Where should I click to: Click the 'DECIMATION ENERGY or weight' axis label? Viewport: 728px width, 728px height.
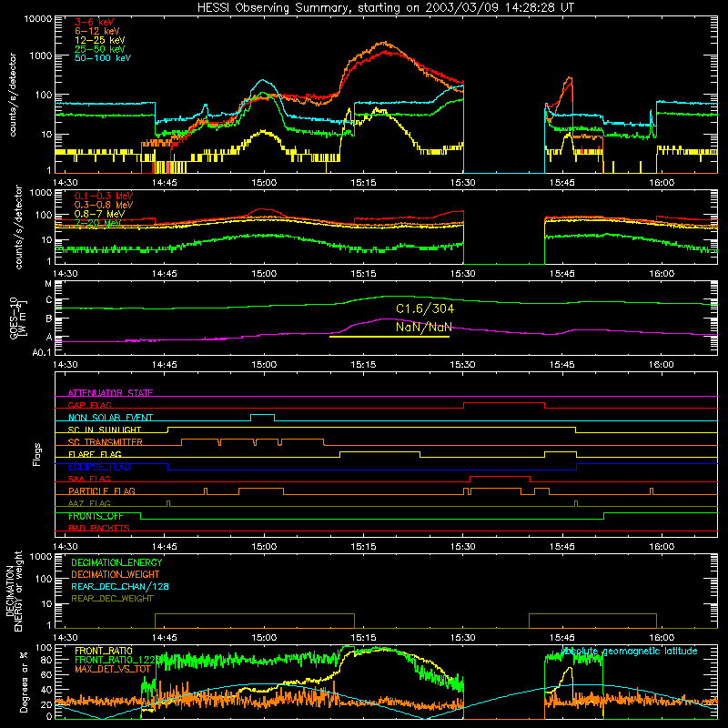tap(15, 591)
